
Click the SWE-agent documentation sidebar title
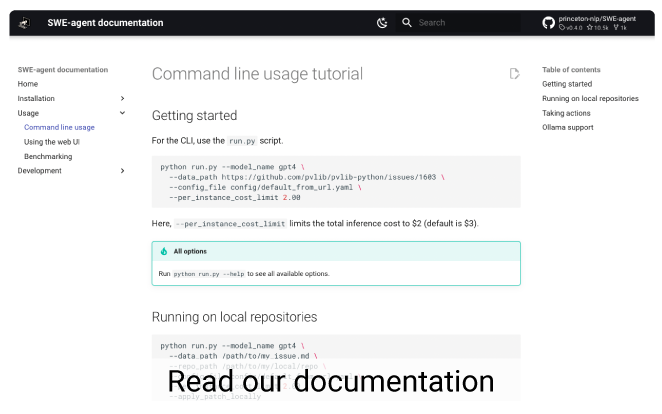pyautogui.click(x=63, y=70)
